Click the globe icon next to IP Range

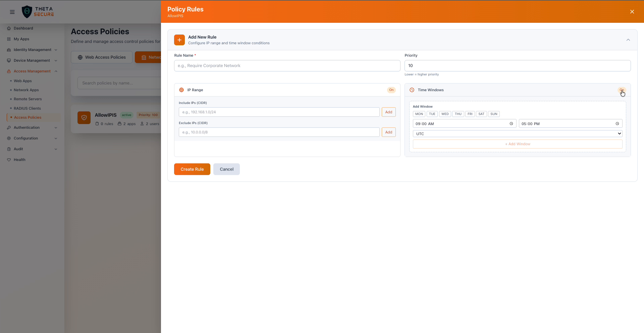click(181, 90)
